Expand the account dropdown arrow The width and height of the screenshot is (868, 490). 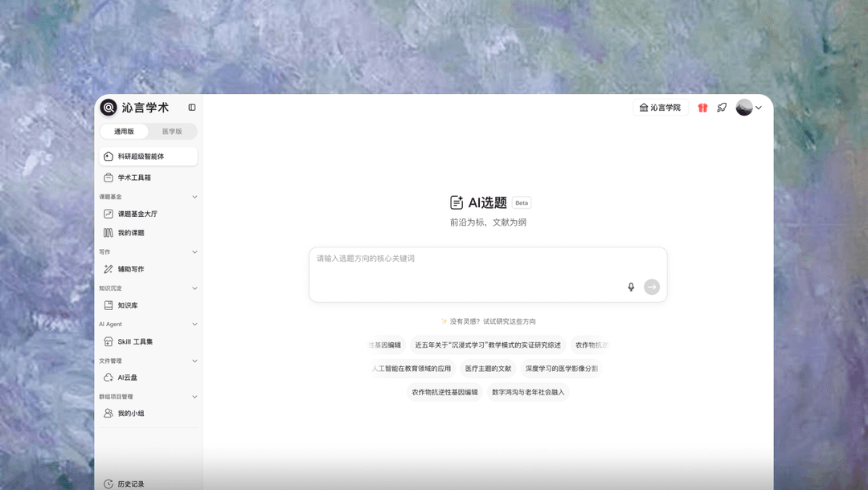(x=759, y=108)
